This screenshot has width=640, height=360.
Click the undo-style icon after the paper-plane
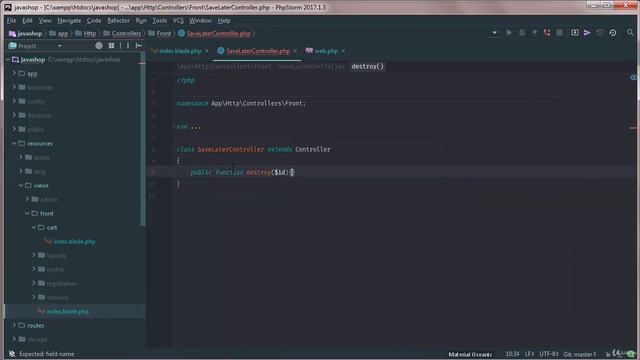click(600, 33)
